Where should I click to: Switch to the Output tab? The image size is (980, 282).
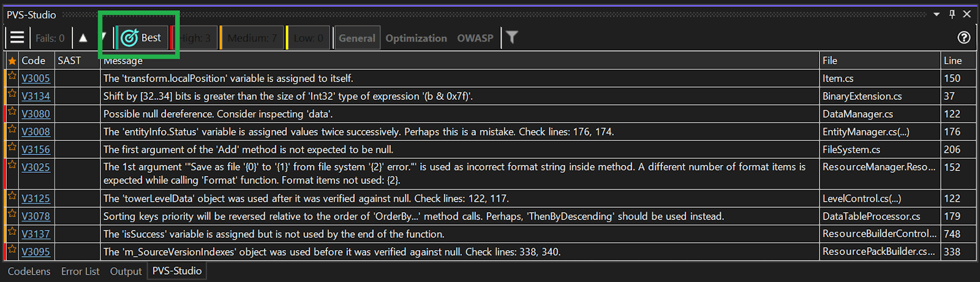point(126,272)
